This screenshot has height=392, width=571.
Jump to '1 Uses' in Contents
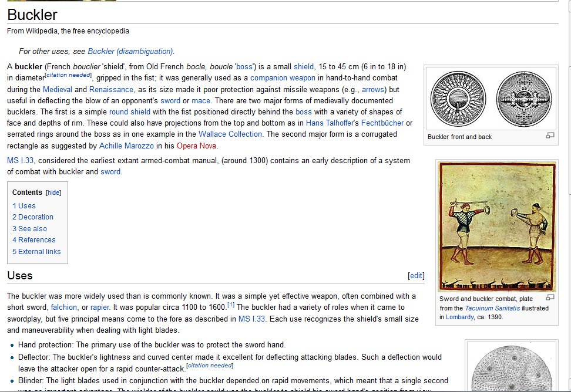click(24, 206)
